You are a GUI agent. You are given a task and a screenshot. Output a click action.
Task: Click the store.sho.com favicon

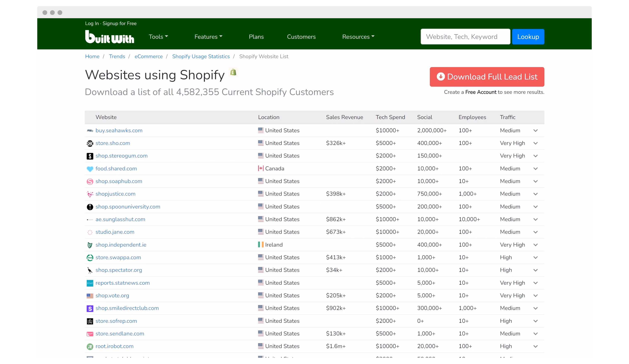click(90, 143)
